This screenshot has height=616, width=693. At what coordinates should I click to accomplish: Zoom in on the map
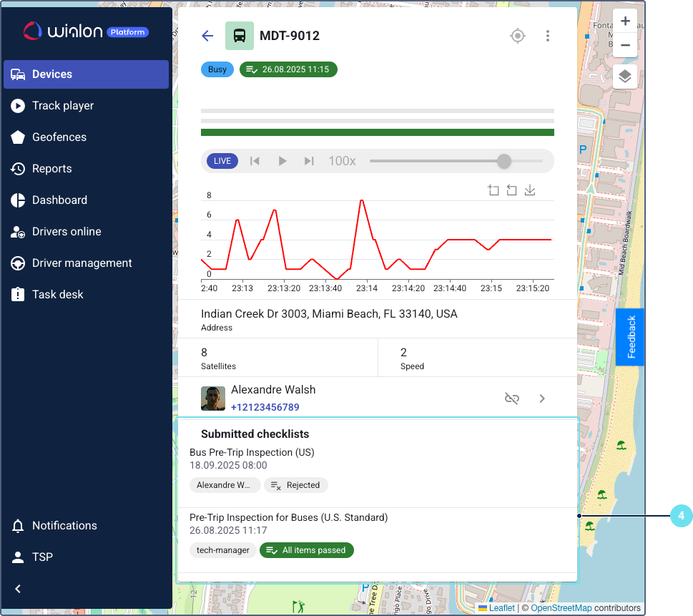pos(625,21)
